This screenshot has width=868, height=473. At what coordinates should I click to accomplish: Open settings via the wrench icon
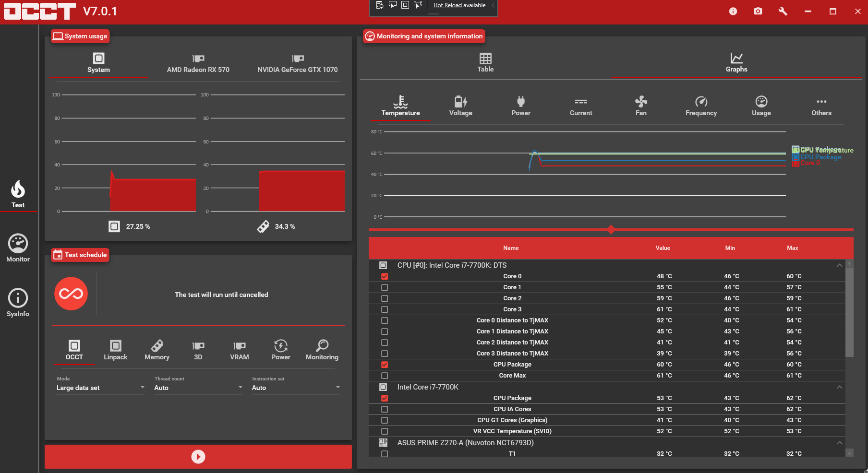click(x=783, y=11)
